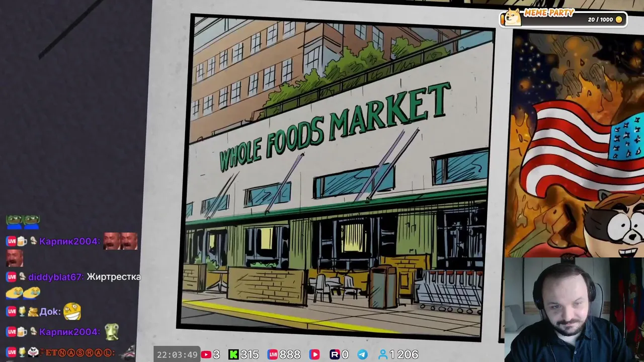The height and width of the screenshot is (362, 644).
Task: Click the Kick viewer count 315
Action: tap(250, 354)
